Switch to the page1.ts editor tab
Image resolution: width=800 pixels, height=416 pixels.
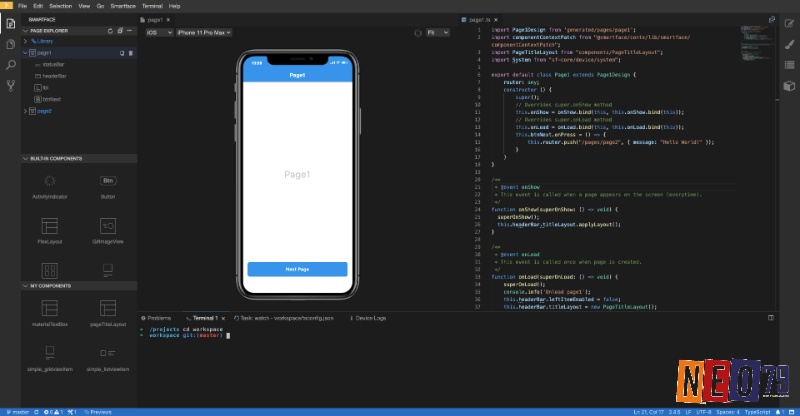(x=479, y=20)
